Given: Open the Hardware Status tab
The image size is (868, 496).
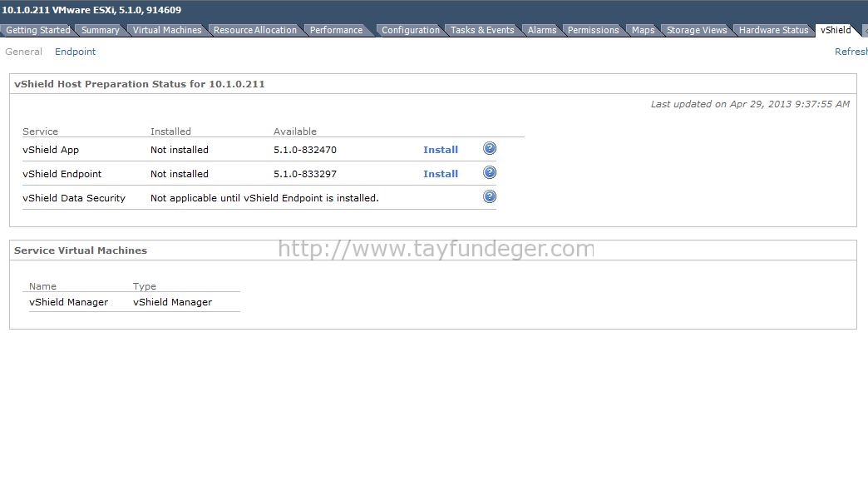Looking at the screenshot, I should tap(773, 30).
